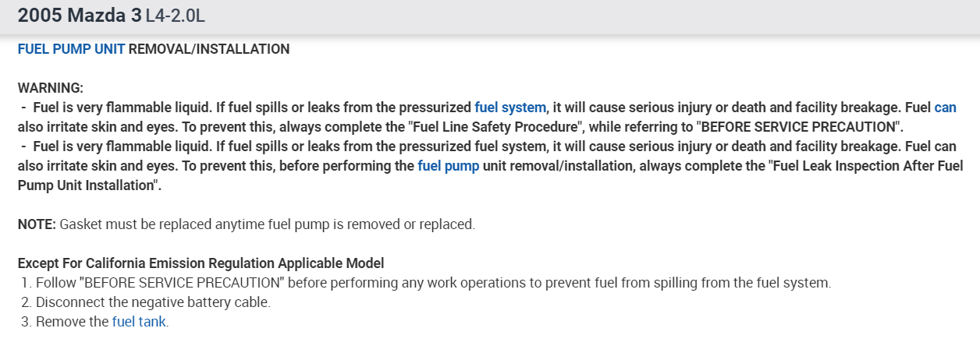Click the words "Remove the" in step 3

pyautogui.click(x=72, y=321)
